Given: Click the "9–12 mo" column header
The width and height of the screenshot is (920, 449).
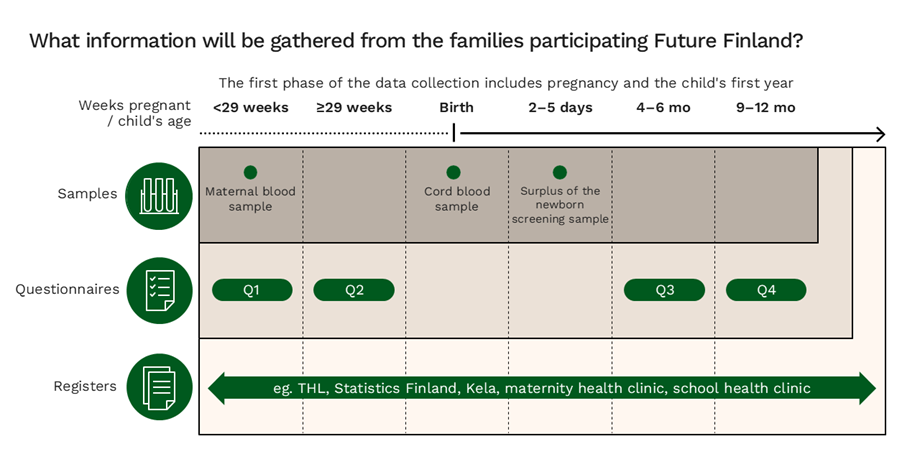Looking at the screenshot, I should pos(766,108).
